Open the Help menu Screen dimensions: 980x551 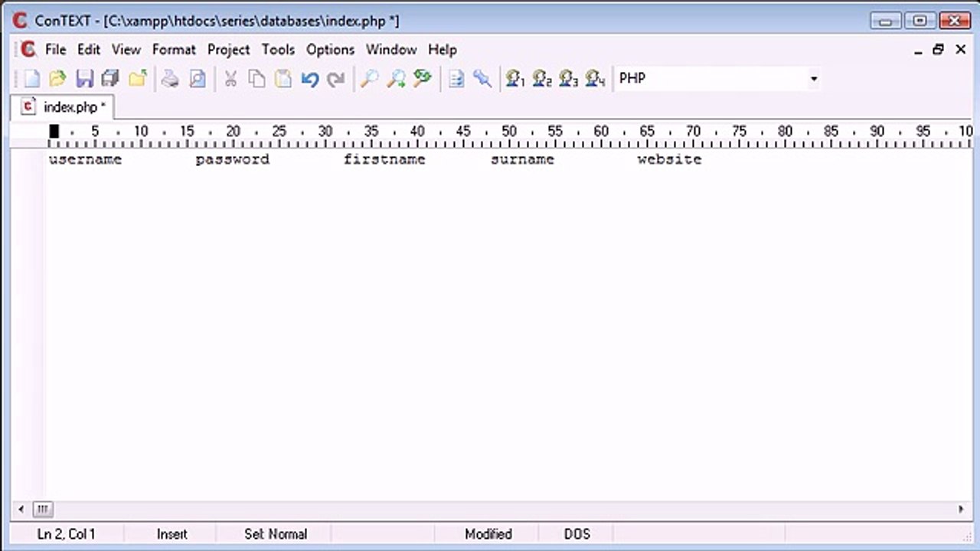(x=443, y=49)
